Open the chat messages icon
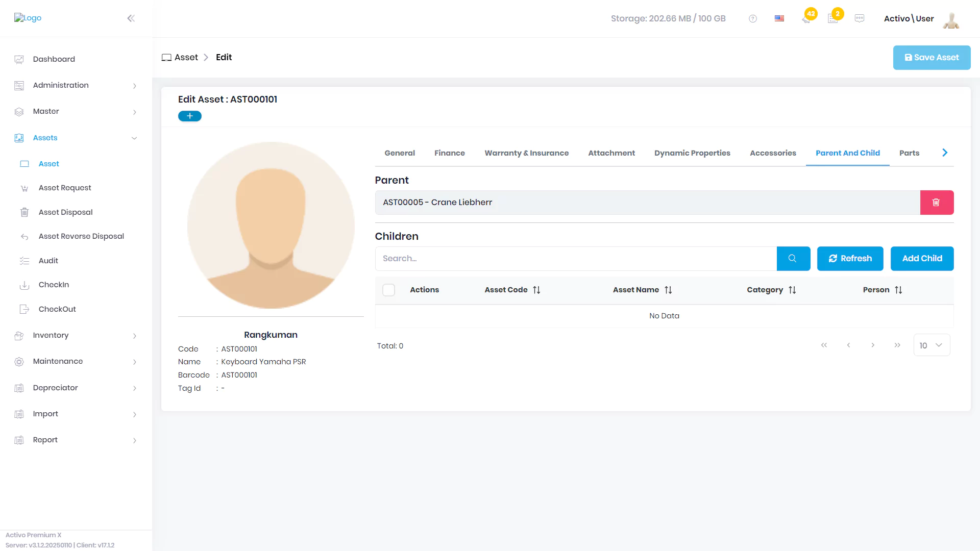 pyautogui.click(x=860, y=18)
